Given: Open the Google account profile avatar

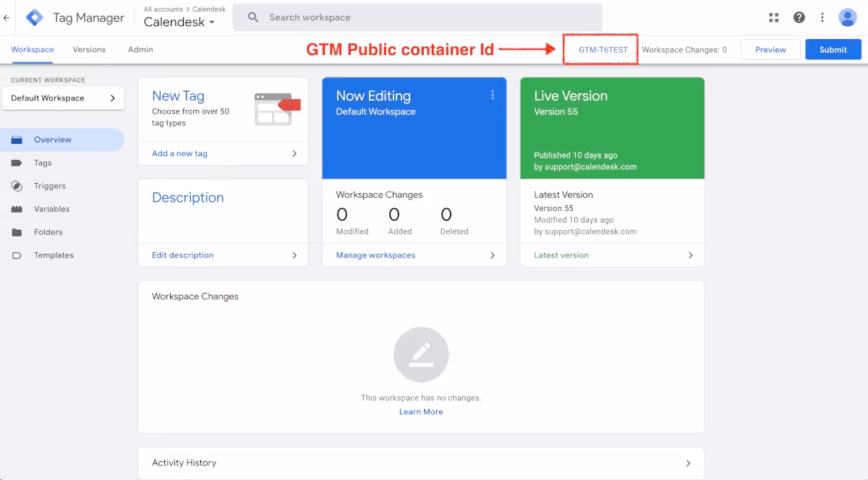Looking at the screenshot, I should (x=848, y=17).
